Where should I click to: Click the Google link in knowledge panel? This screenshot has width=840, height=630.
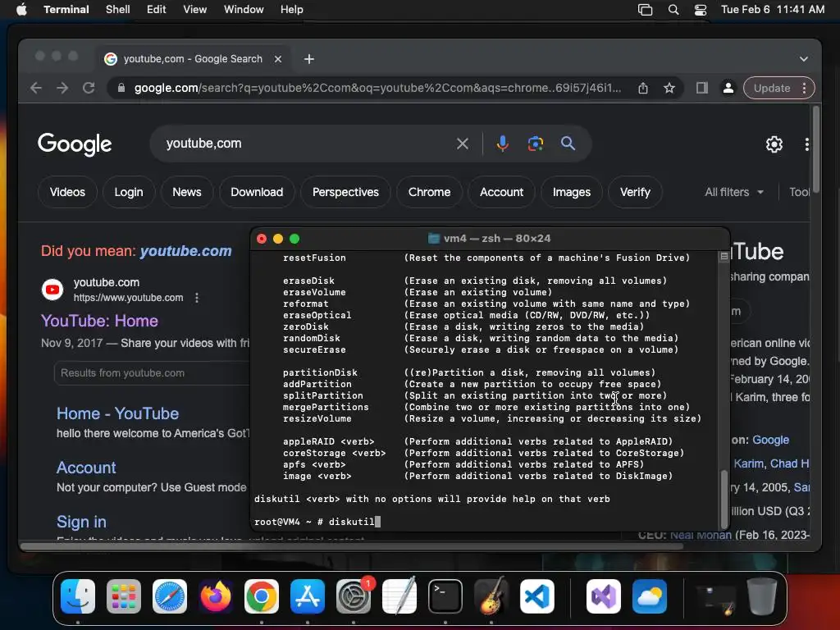770,440
